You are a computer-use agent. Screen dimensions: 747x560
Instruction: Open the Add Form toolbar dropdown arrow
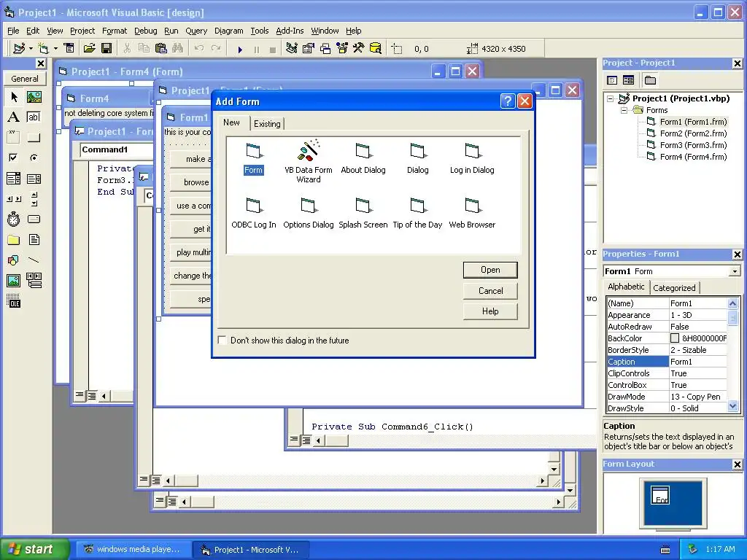[x=55, y=49]
